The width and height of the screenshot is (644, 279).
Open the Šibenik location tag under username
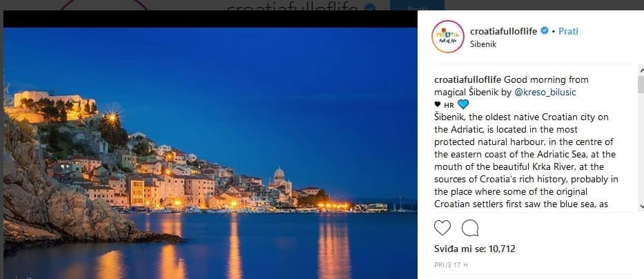click(x=483, y=44)
